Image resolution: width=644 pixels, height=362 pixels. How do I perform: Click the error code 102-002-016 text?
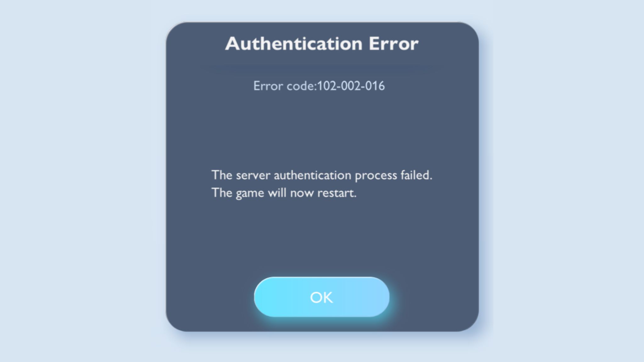pos(319,86)
